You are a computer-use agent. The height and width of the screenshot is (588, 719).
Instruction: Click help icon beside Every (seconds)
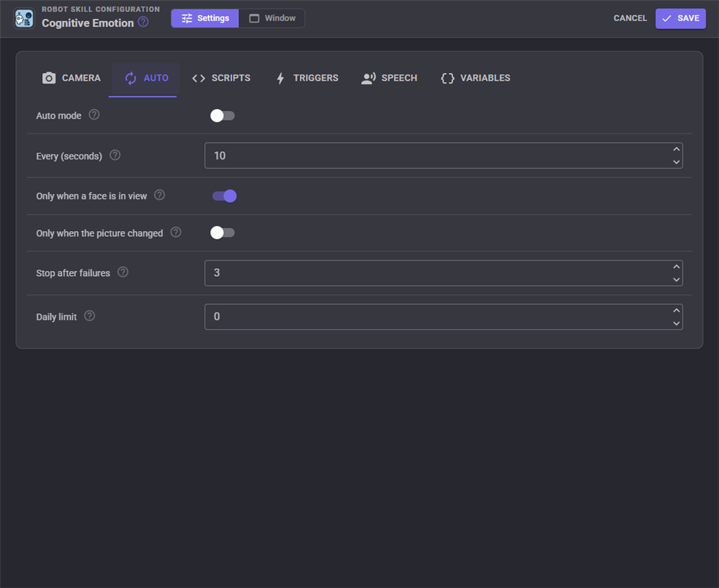(115, 155)
